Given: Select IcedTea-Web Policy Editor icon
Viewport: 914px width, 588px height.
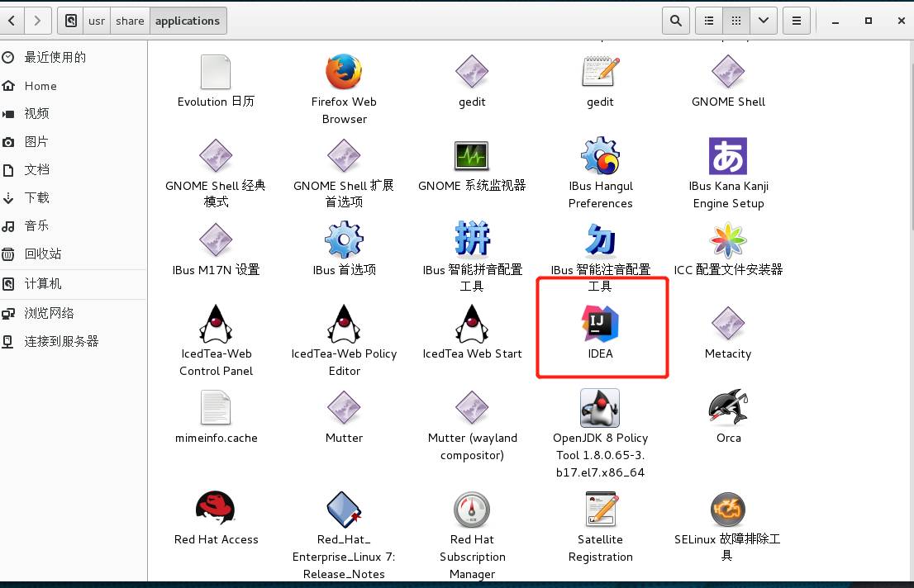Looking at the screenshot, I should pyautogui.click(x=344, y=324).
